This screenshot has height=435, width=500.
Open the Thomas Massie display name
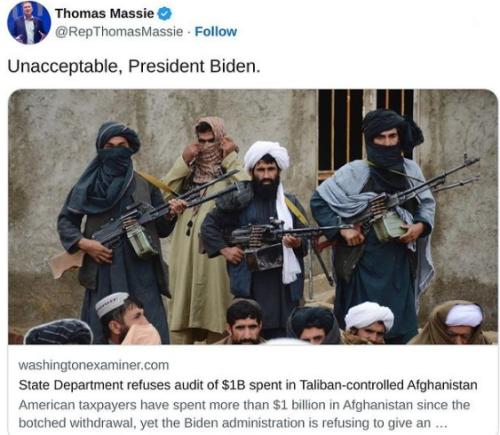point(104,14)
